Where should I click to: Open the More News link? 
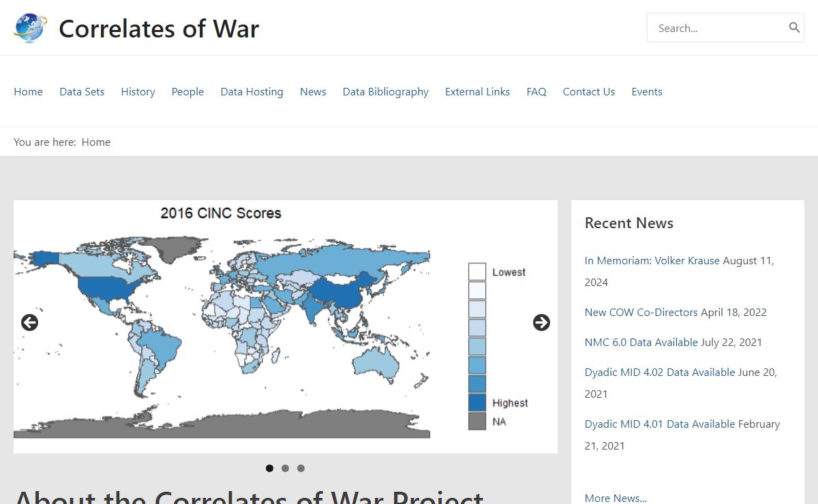616,498
